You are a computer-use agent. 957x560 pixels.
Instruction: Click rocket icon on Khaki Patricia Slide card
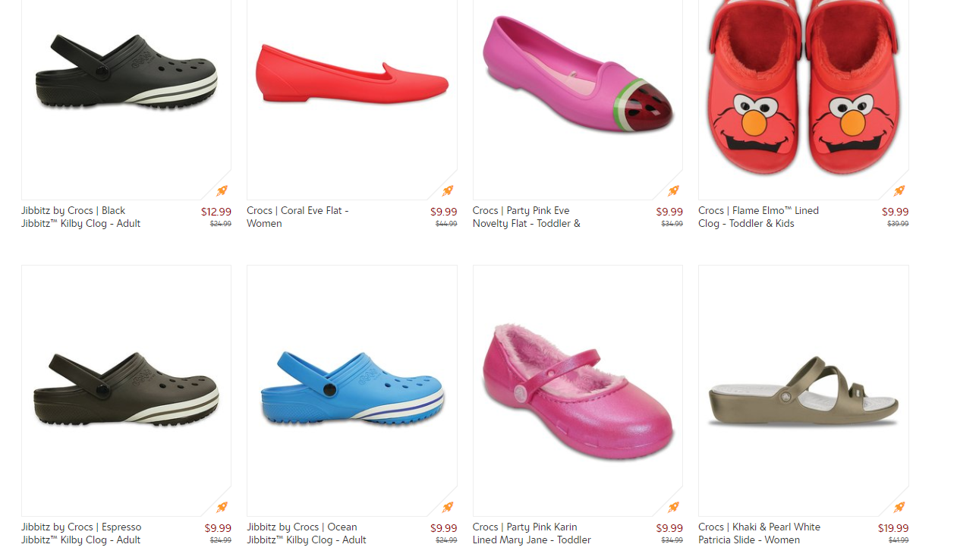[x=899, y=507]
